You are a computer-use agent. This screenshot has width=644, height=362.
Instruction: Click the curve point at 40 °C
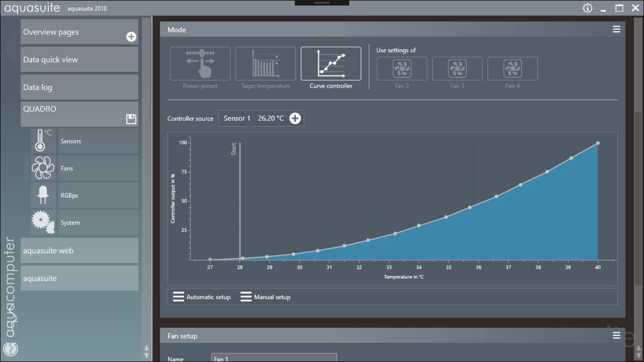598,143
